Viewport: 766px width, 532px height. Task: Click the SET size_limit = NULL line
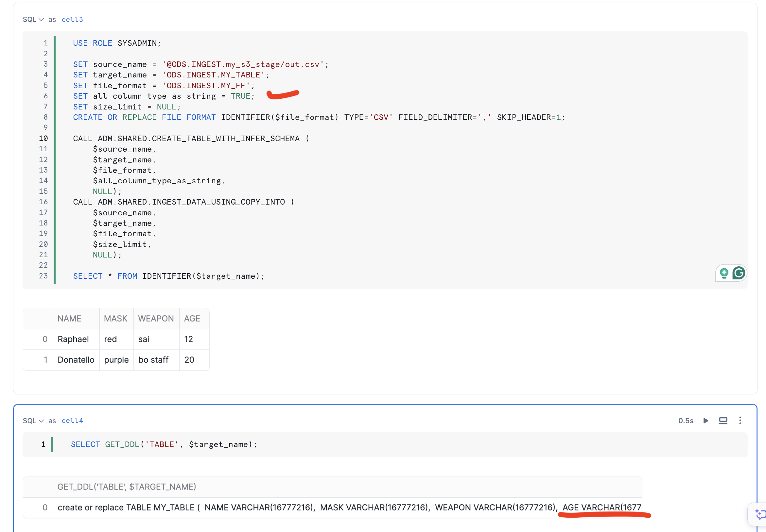coord(127,107)
